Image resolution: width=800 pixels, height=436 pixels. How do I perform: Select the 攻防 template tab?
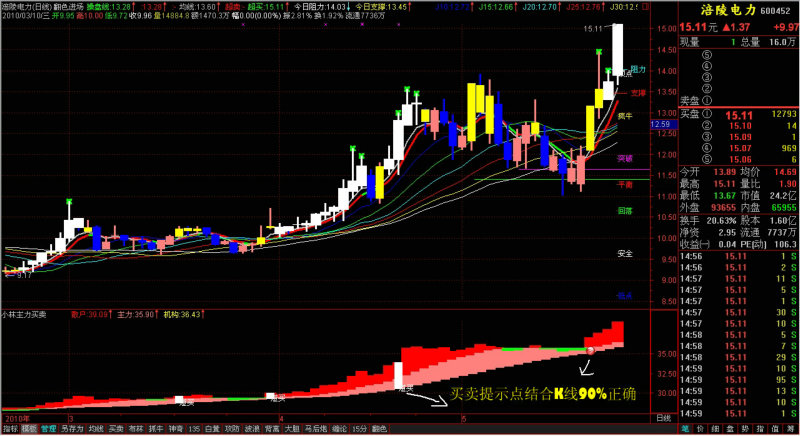pos(232,429)
